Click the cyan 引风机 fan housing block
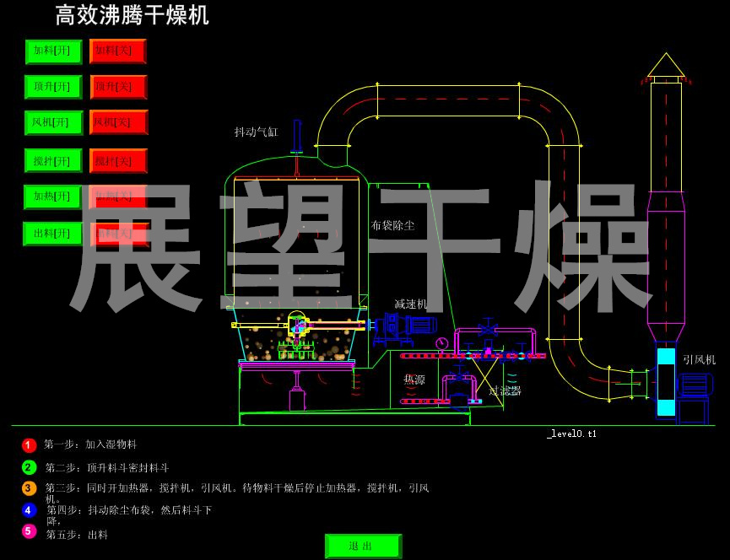The image size is (730, 560). [666, 382]
